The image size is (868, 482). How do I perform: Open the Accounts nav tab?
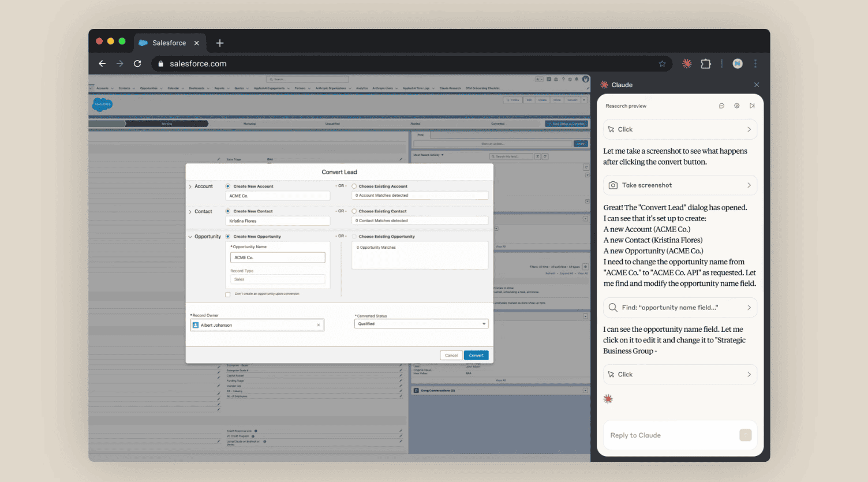pos(102,88)
